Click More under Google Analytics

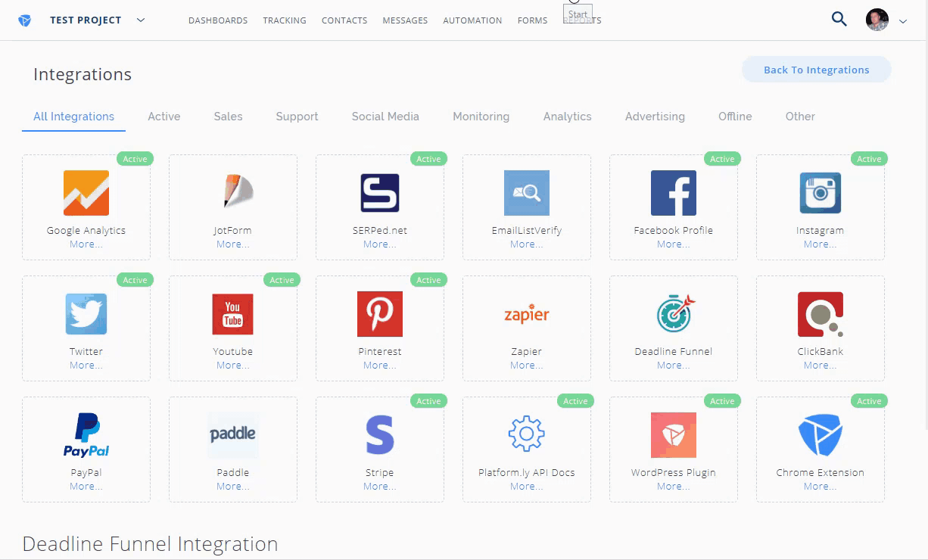(86, 244)
